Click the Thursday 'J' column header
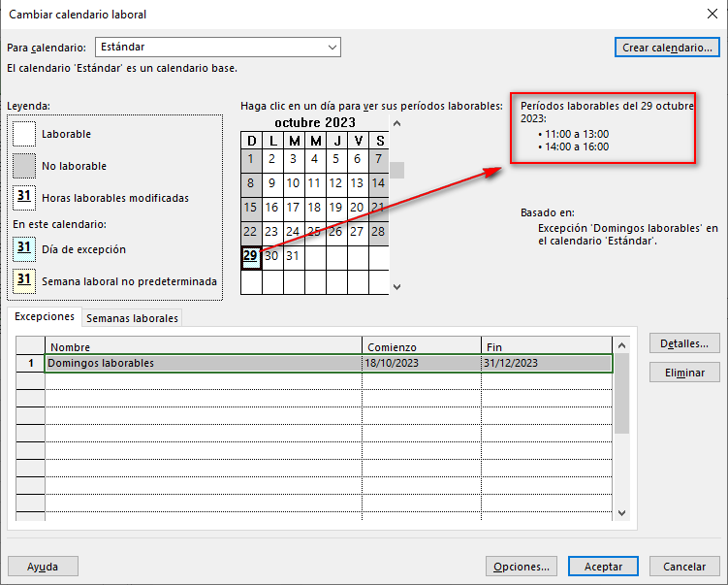This screenshot has width=728, height=585. 336,142
